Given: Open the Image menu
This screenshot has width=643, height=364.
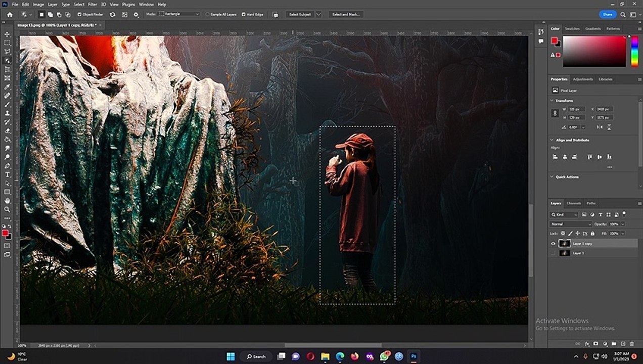Looking at the screenshot, I should click(38, 4).
